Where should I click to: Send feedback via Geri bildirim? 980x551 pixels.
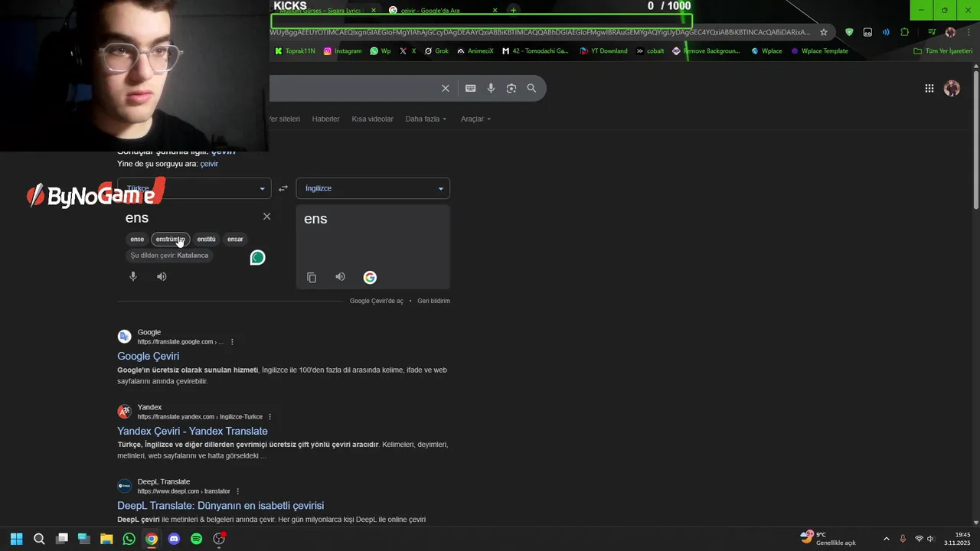click(x=433, y=301)
